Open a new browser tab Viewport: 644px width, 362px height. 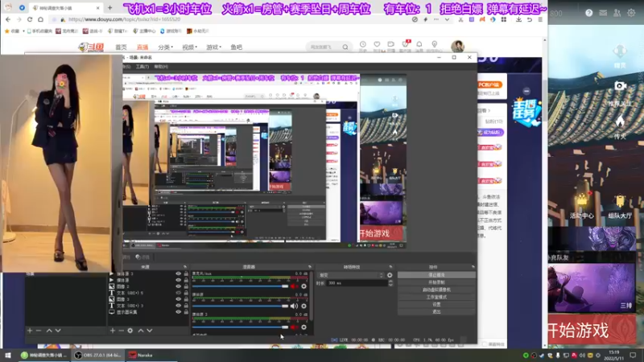109,7
